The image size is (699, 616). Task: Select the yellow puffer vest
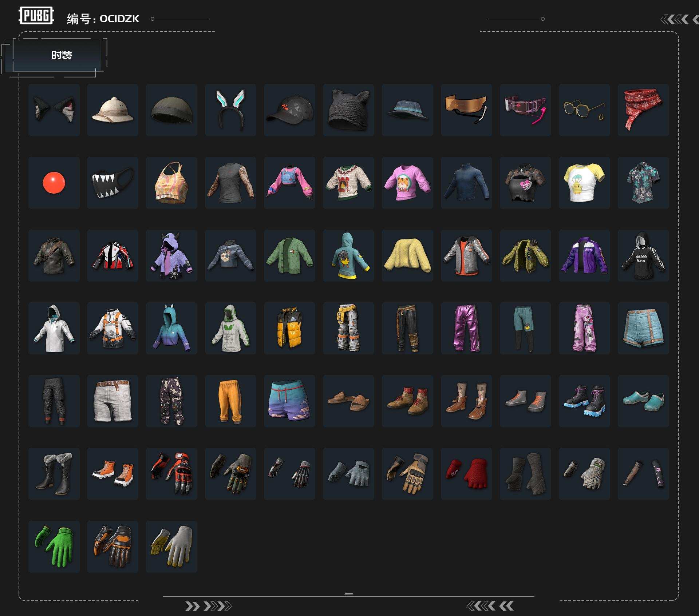(x=290, y=328)
